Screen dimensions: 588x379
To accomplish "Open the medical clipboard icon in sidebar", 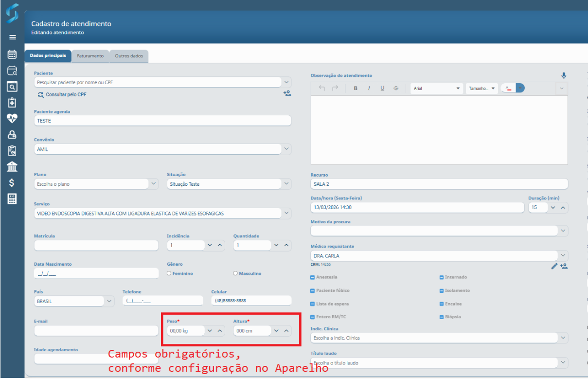I will click(x=12, y=103).
